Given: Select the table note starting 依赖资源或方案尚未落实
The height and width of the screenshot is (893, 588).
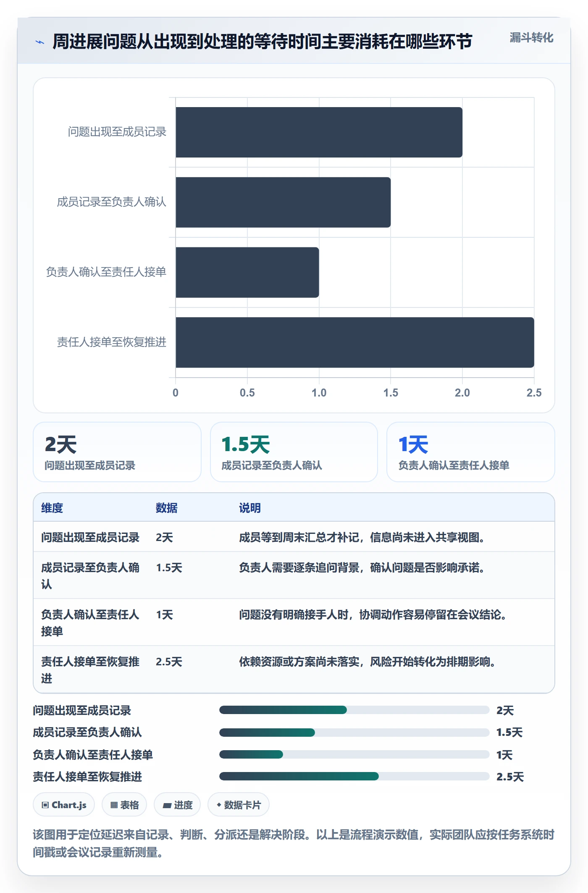Looking at the screenshot, I should 368,662.
